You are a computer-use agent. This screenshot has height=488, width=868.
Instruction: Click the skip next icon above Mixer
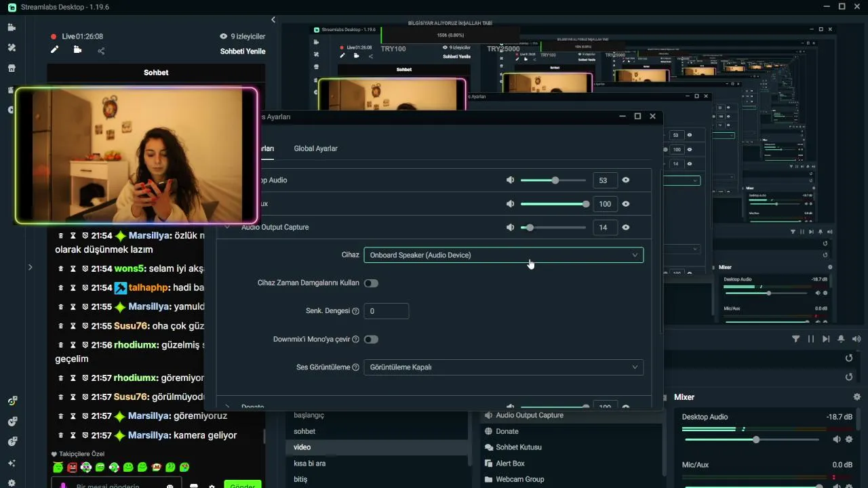tap(826, 339)
